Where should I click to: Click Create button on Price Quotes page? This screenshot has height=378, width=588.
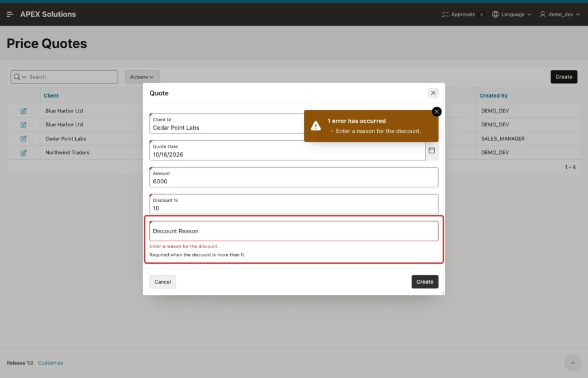point(564,77)
